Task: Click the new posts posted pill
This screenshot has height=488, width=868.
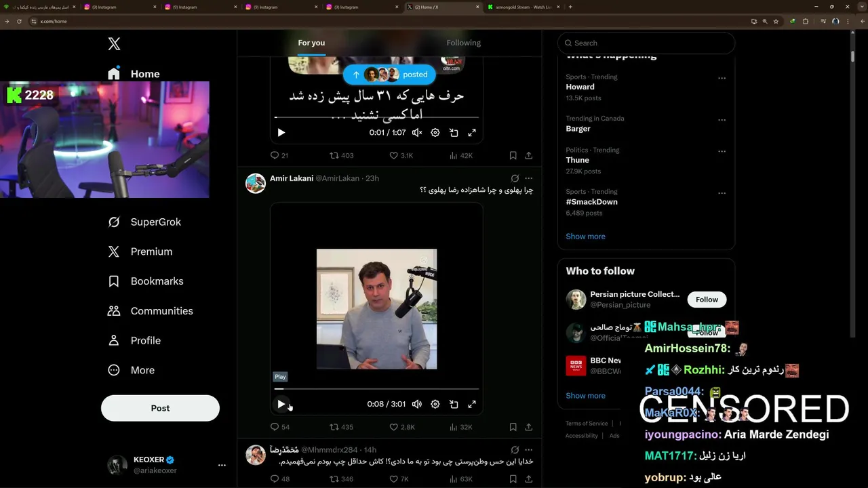Action: click(x=389, y=75)
